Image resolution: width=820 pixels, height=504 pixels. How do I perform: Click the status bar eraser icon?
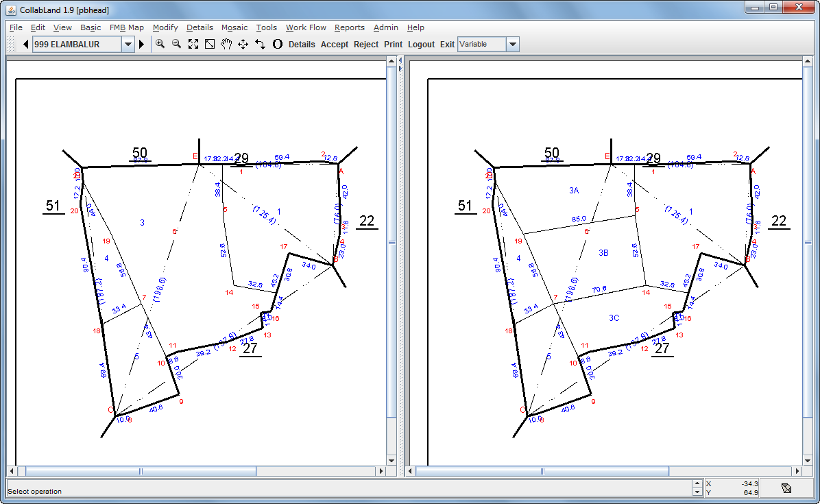pos(786,488)
